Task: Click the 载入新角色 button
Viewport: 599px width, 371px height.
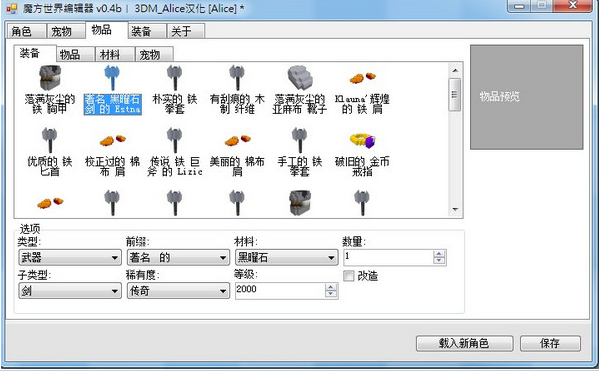Action: pyautogui.click(x=464, y=343)
